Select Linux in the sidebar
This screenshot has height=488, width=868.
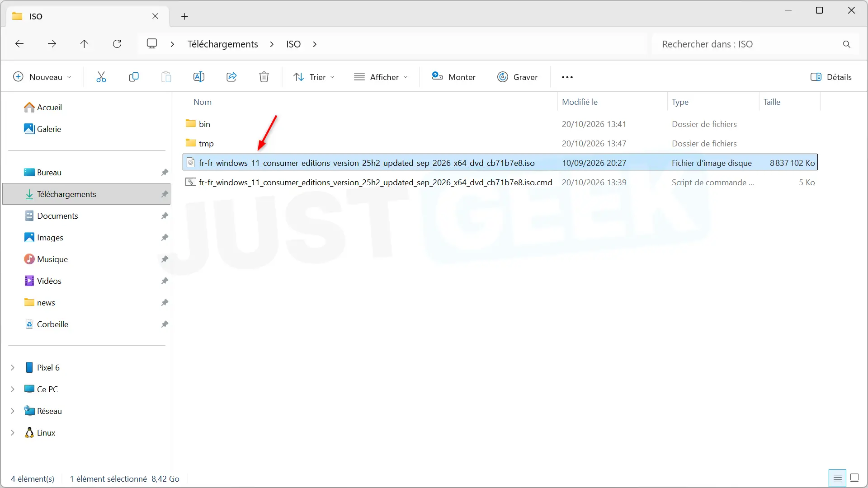(x=40, y=433)
